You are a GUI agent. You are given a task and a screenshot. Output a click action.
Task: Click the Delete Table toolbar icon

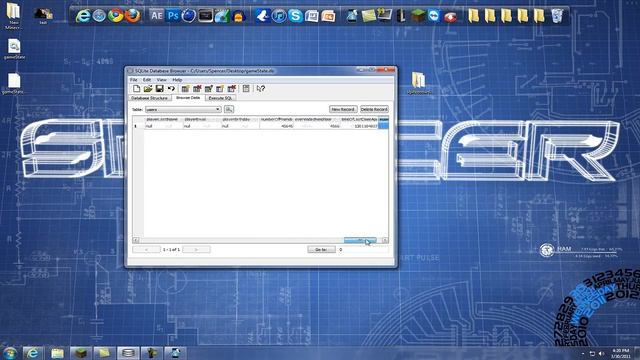pos(197,89)
